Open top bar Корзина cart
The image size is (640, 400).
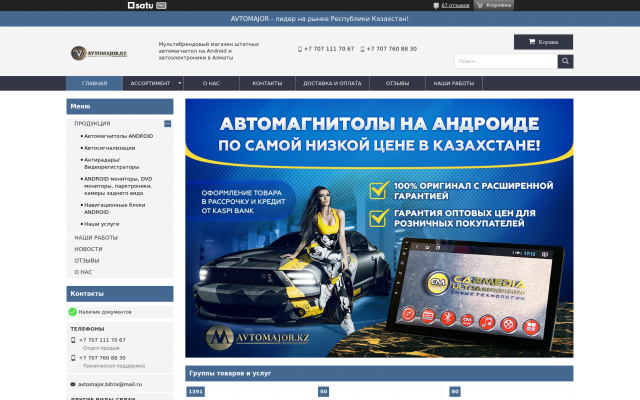click(x=493, y=5)
